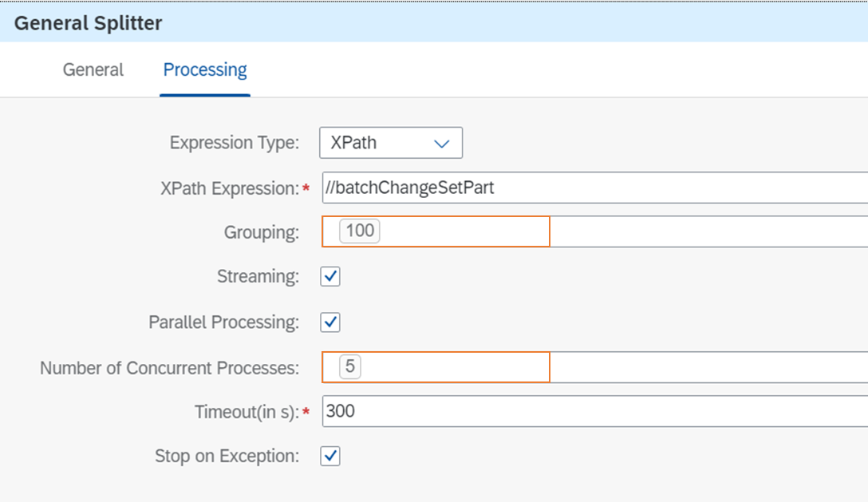868x502 pixels.
Task: Disable the Parallel Processing checkbox
Action: pyautogui.click(x=330, y=322)
